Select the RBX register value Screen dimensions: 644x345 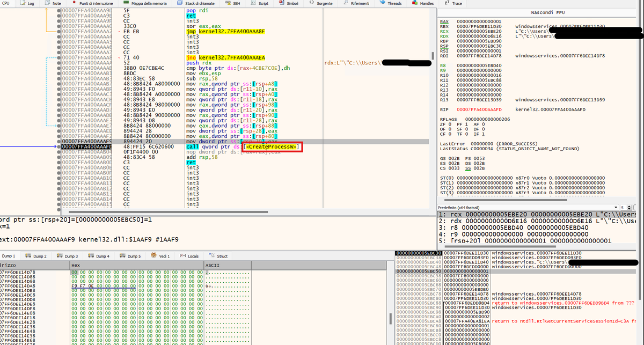(x=479, y=26)
